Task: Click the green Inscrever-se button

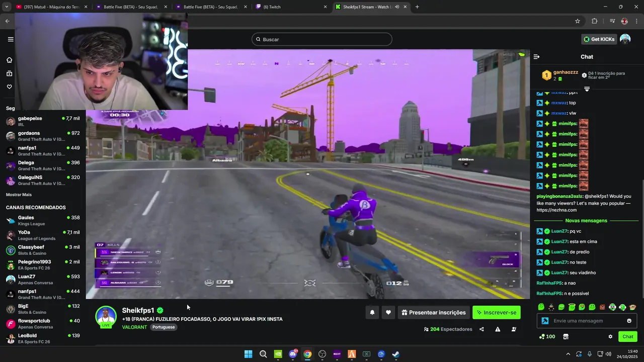Action: tap(497, 312)
